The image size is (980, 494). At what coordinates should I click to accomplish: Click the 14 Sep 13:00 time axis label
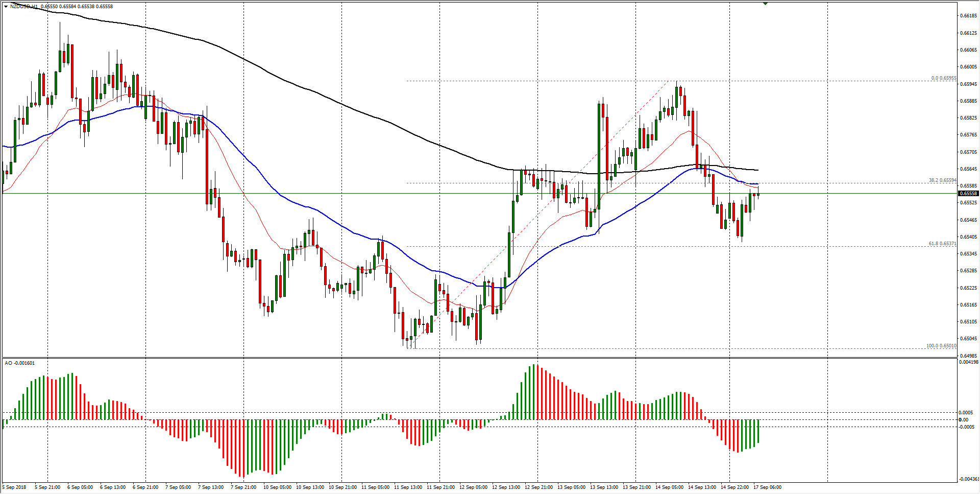[x=702, y=487]
